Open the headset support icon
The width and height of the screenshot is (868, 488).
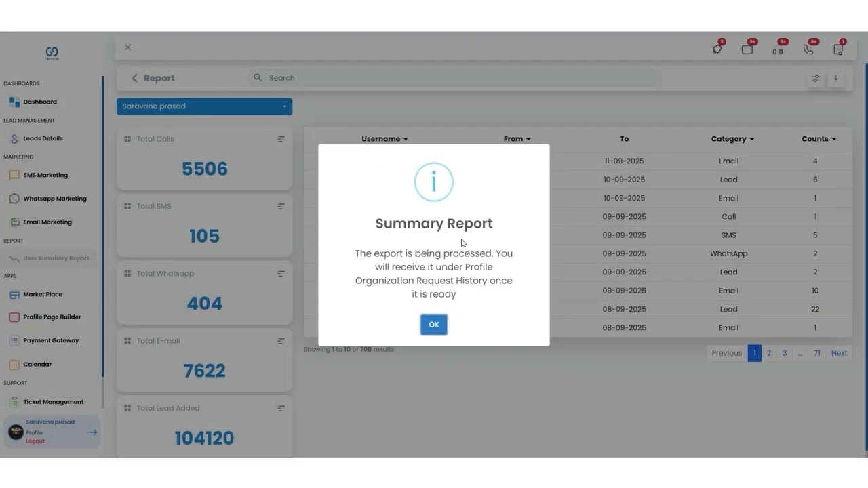coord(778,49)
